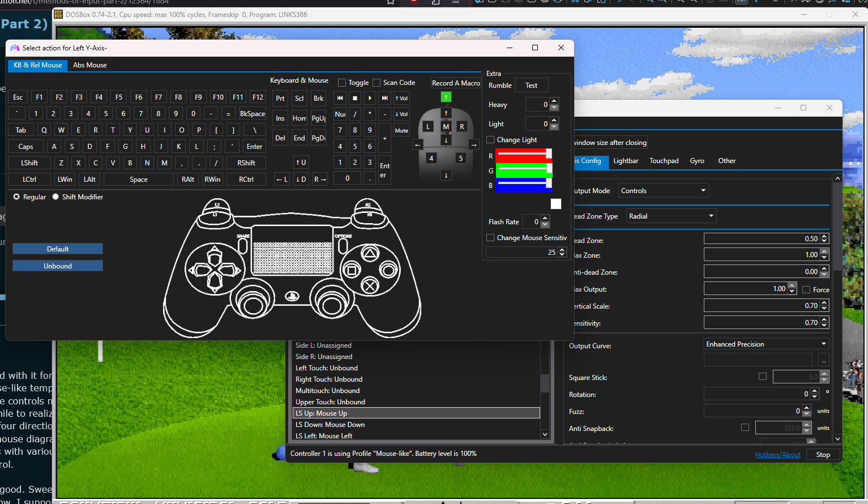Viewport: 868px width, 504px height.
Task: Select the right mouse button R
Action: tap(462, 127)
